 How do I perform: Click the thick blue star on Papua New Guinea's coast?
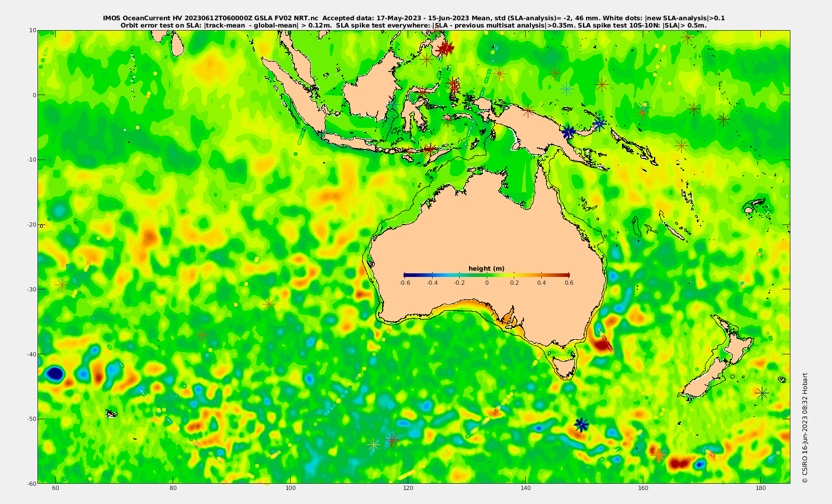(568, 132)
